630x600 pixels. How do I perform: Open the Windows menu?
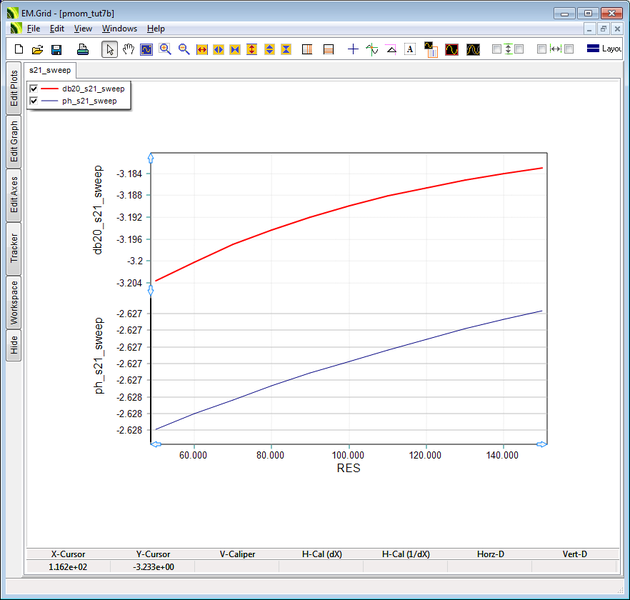[119, 29]
